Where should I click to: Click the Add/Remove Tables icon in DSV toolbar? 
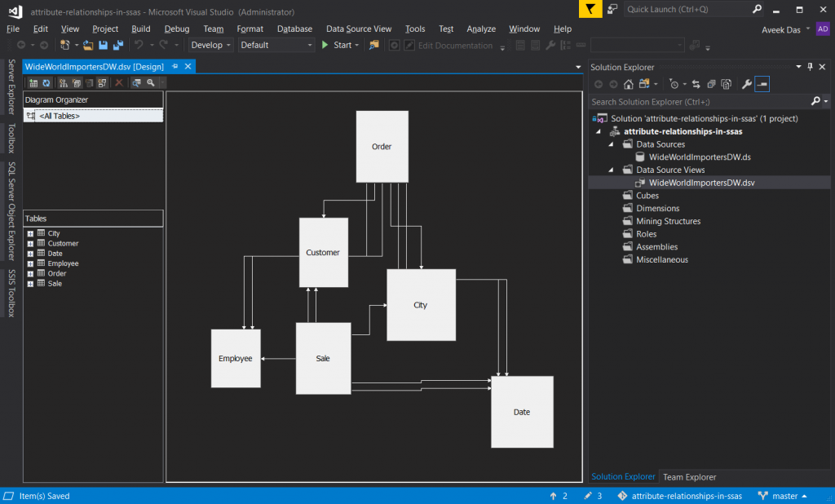tap(33, 82)
